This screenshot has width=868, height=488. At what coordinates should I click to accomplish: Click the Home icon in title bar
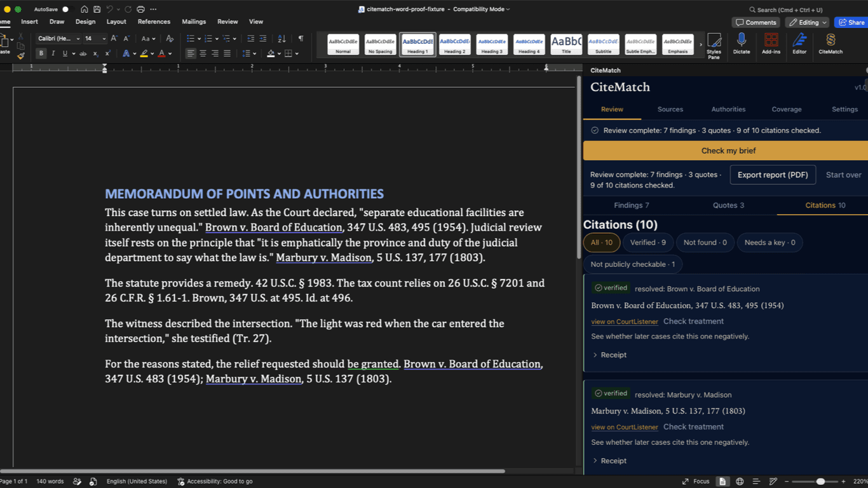click(85, 10)
